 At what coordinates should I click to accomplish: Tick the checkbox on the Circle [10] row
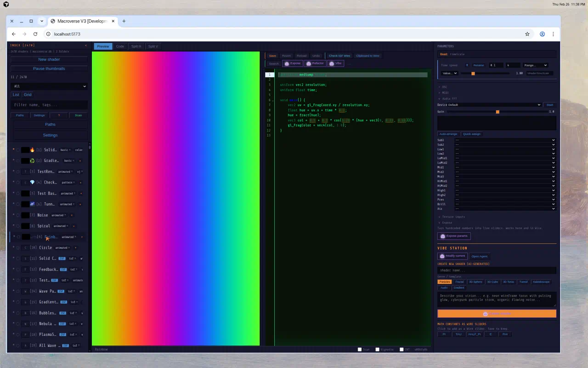coord(18,248)
